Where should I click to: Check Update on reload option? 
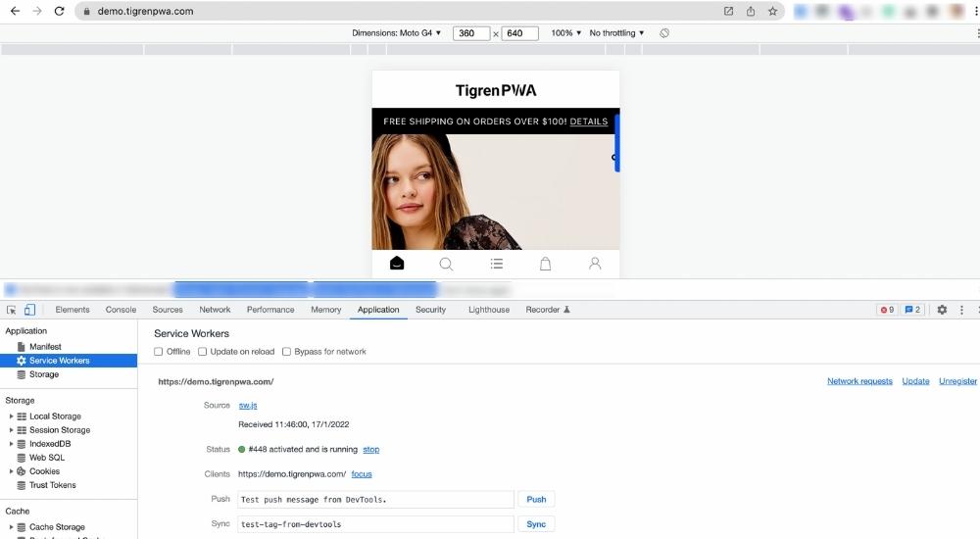coord(203,352)
